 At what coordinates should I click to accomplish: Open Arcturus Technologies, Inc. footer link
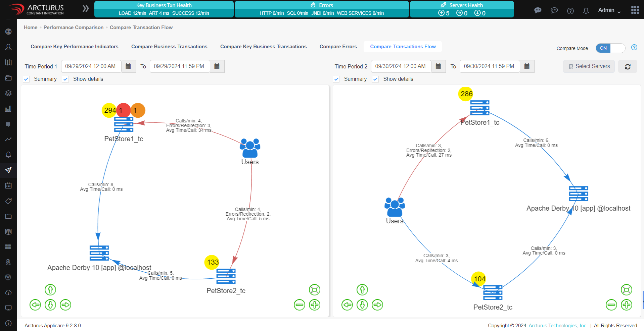[x=558, y=326]
